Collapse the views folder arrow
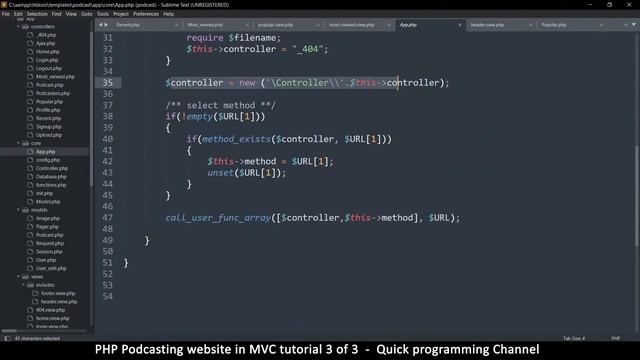This screenshot has height=360, width=640. coord(18,277)
